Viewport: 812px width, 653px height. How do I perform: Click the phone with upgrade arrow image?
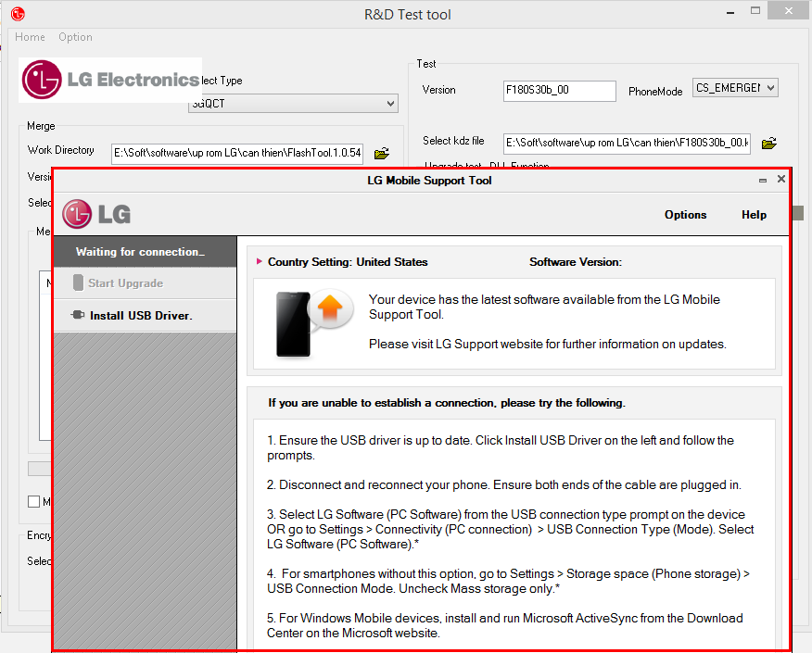[x=314, y=323]
